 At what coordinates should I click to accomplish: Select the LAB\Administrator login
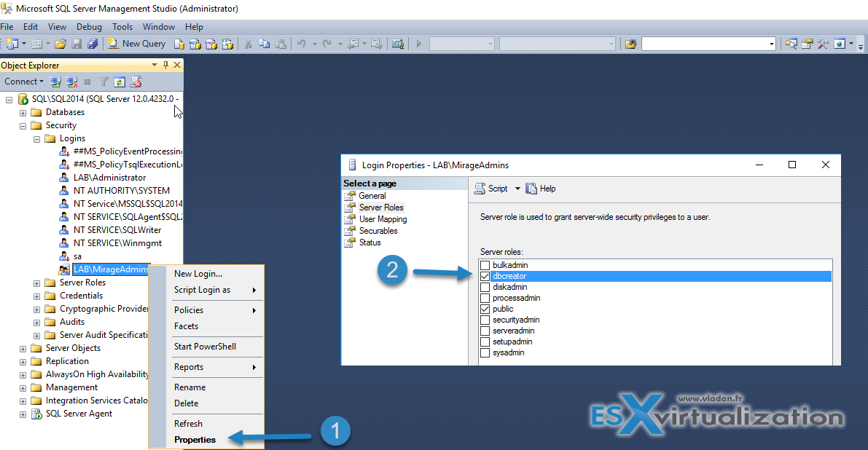(x=109, y=178)
